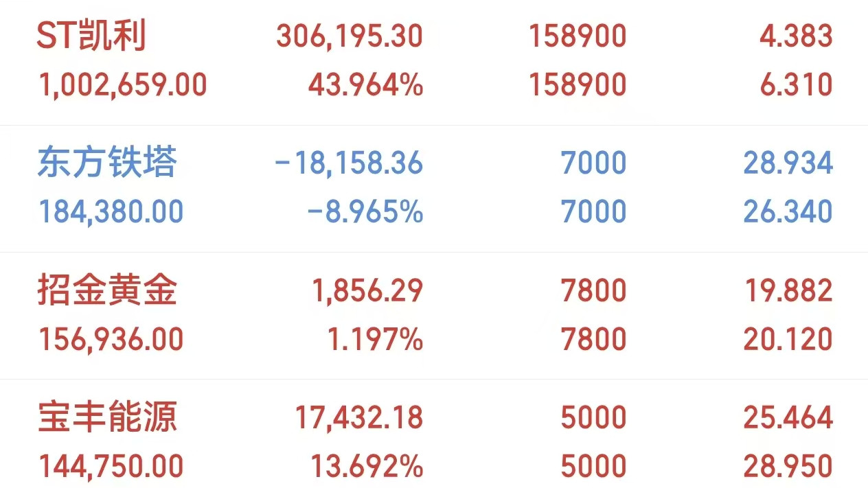This screenshot has width=868, height=488.
Task: Open the 东方铁塔 stock entry
Action: point(107,163)
